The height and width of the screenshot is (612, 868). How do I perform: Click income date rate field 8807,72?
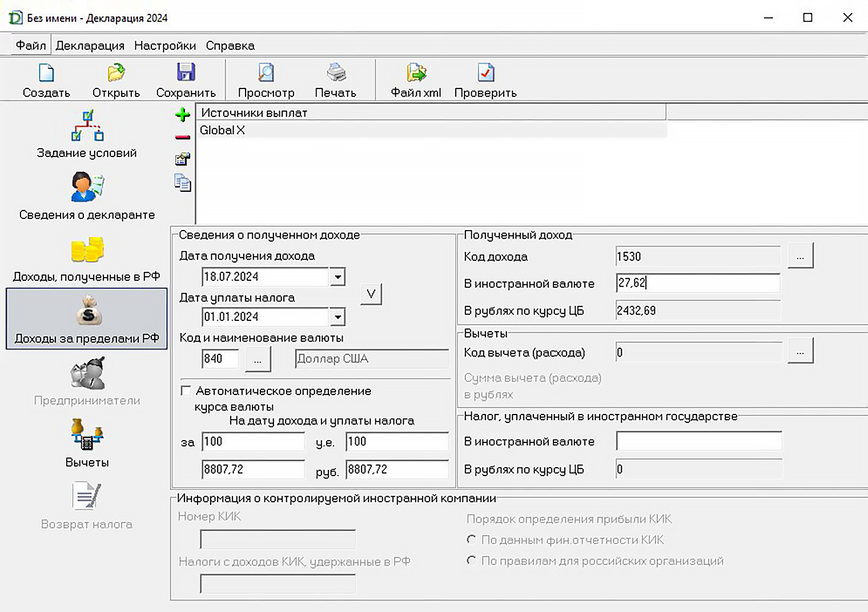pos(253,469)
